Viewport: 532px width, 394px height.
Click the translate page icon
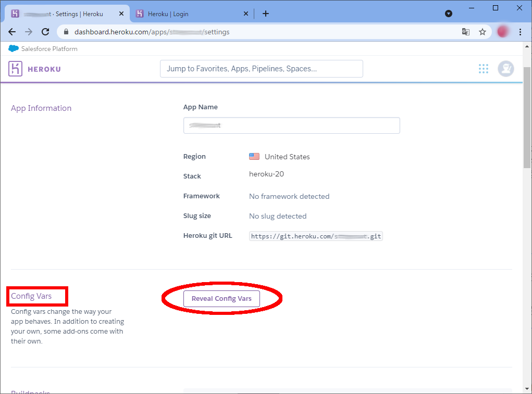point(466,32)
